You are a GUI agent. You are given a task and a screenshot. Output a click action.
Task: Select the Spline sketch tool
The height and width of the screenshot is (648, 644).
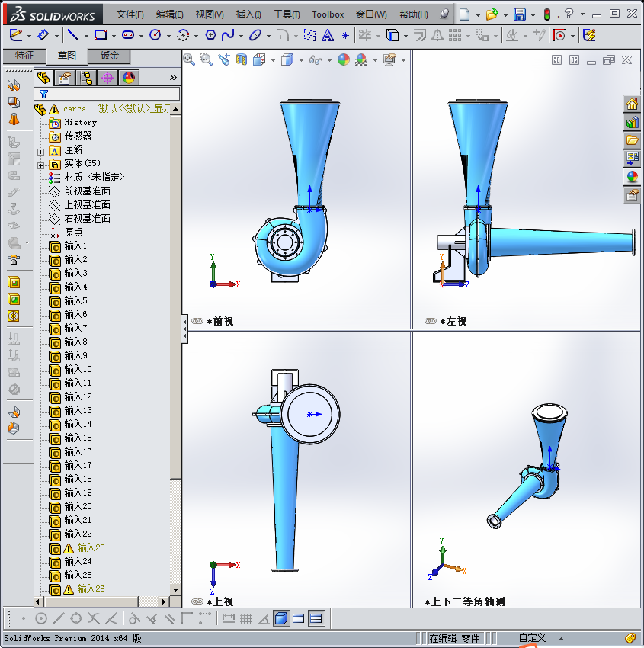click(x=228, y=35)
